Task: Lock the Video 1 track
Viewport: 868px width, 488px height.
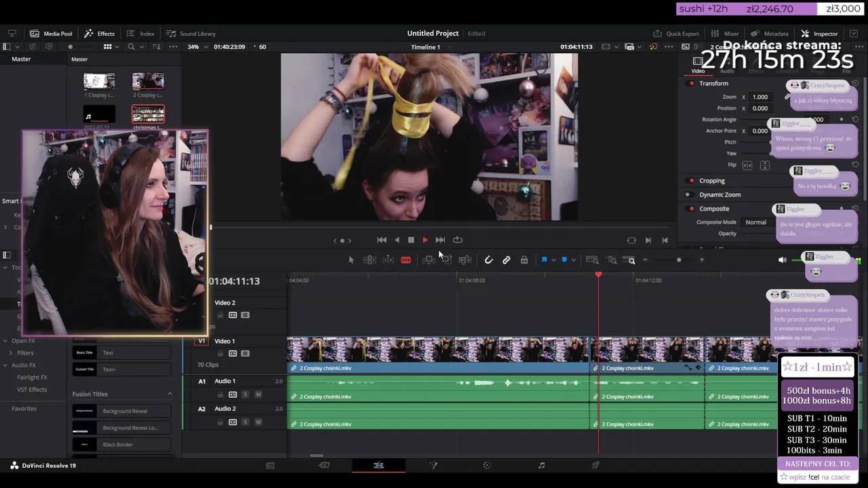Action: 220,354
